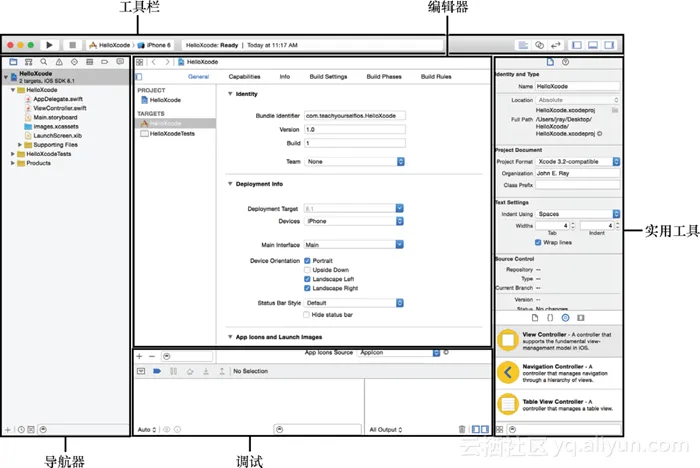This screenshot has height=468, width=700.
Task: Open the Main Interface dropdown
Action: [354, 245]
